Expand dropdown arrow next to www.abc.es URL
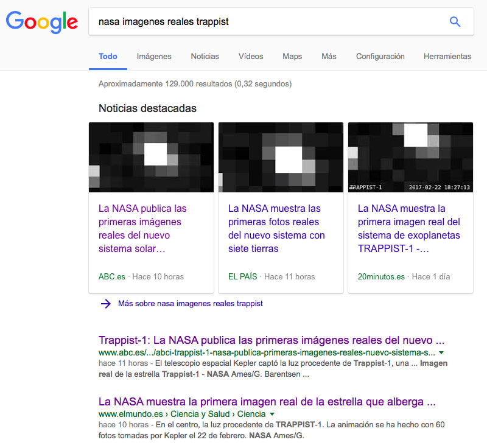Image resolution: width=487 pixels, height=448 pixels. coord(441,352)
